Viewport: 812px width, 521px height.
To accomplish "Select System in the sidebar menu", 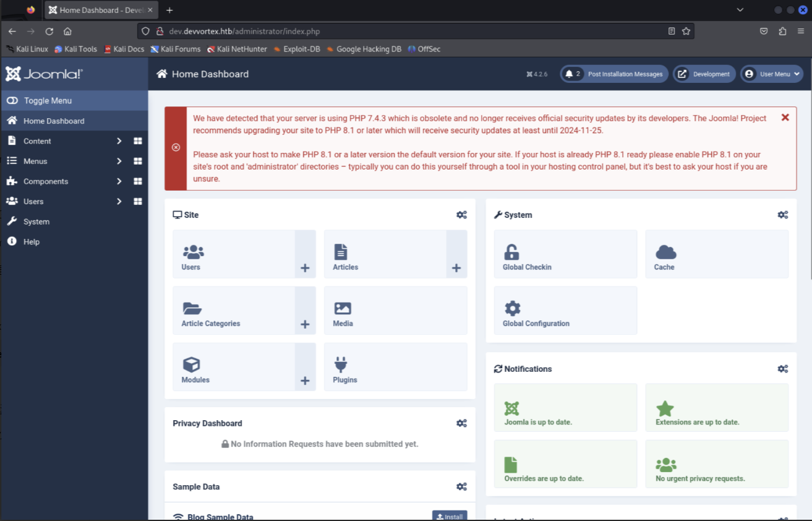I will click(36, 222).
